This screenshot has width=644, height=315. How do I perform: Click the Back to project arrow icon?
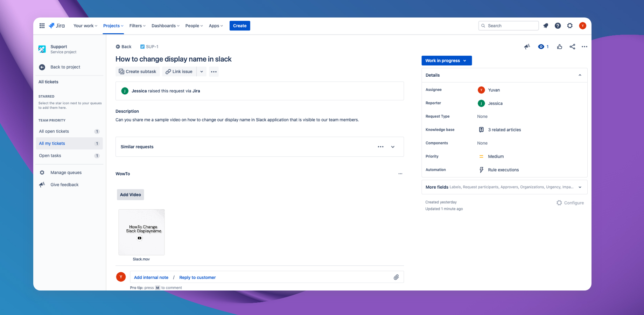tap(42, 67)
